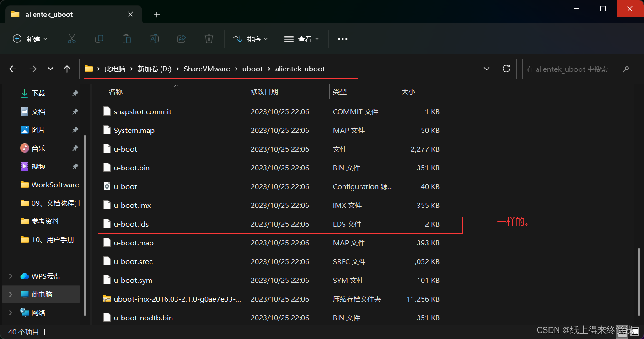The width and height of the screenshot is (644, 339).
Task: Click the sidebar vertical scrollbar
Action: 85,225
